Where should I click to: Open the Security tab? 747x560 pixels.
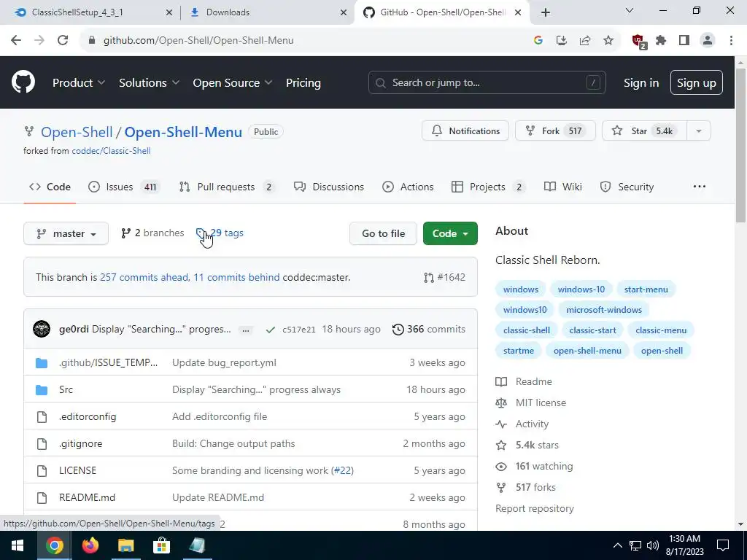click(627, 187)
